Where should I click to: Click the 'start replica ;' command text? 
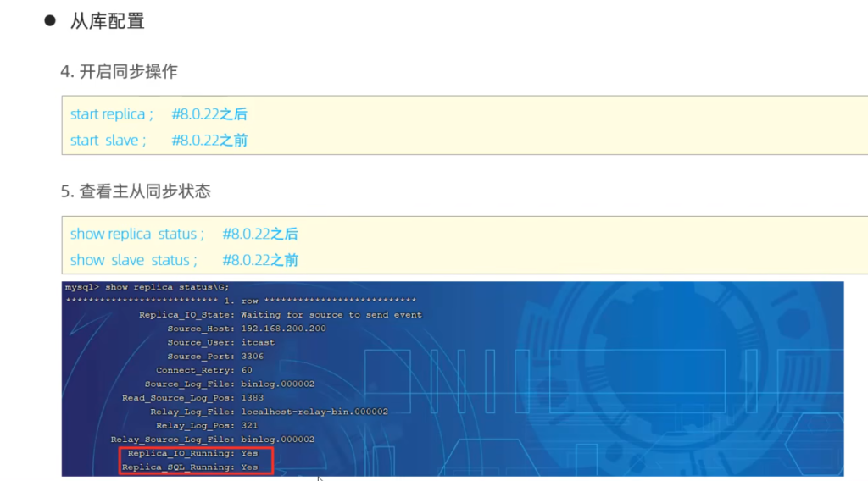112,114
